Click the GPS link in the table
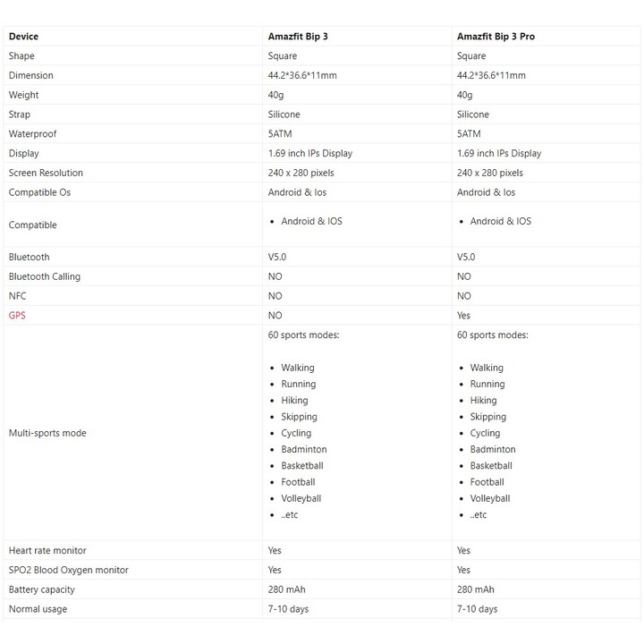The image size is (644, 644). 17,316
